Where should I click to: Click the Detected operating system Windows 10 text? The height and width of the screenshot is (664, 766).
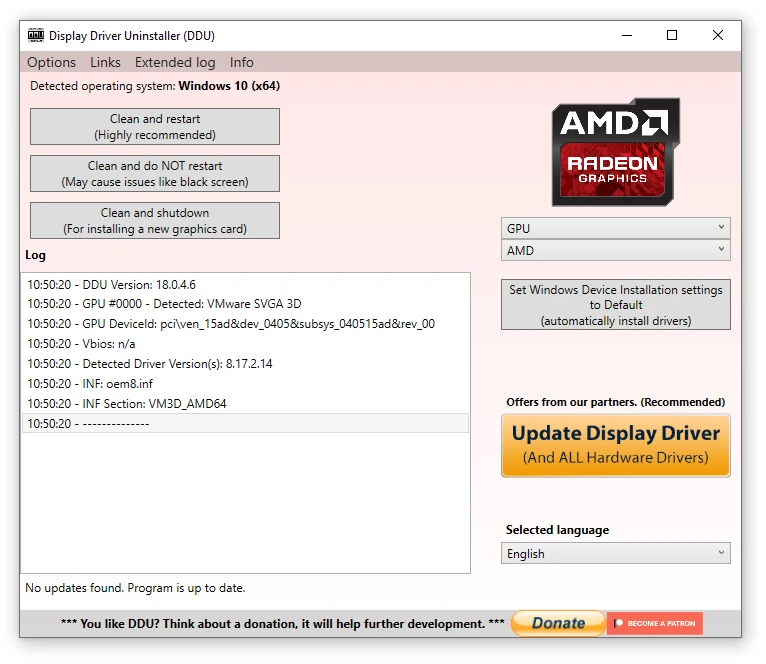[x=155, y=86]
